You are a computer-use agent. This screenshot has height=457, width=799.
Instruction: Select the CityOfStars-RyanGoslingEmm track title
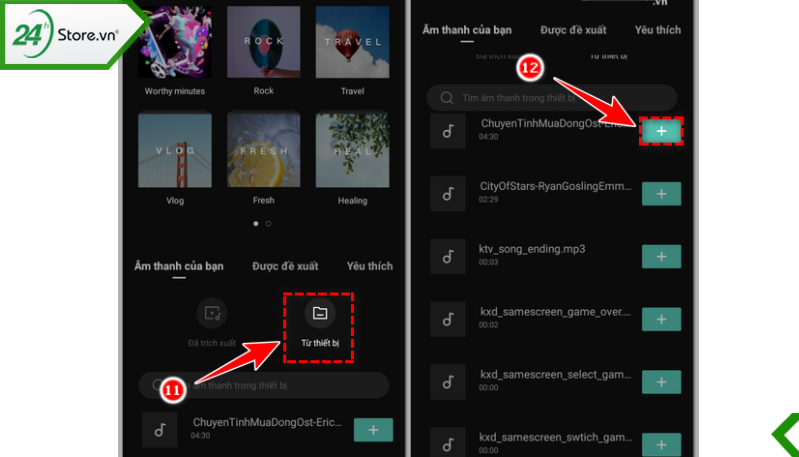pos(555,186)
